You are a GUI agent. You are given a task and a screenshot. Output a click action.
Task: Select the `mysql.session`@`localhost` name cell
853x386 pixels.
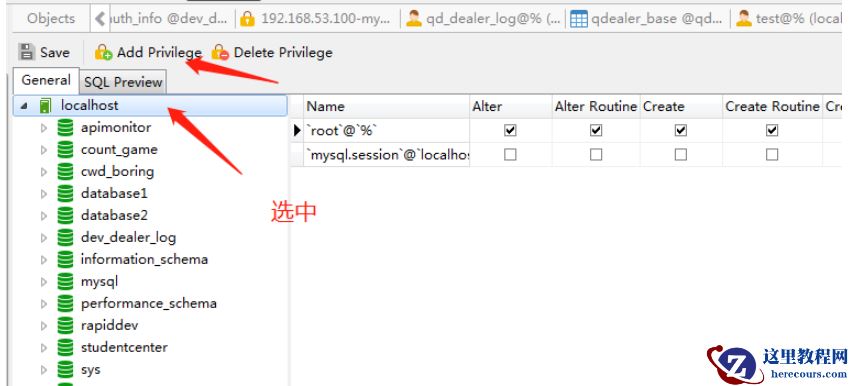386,155
